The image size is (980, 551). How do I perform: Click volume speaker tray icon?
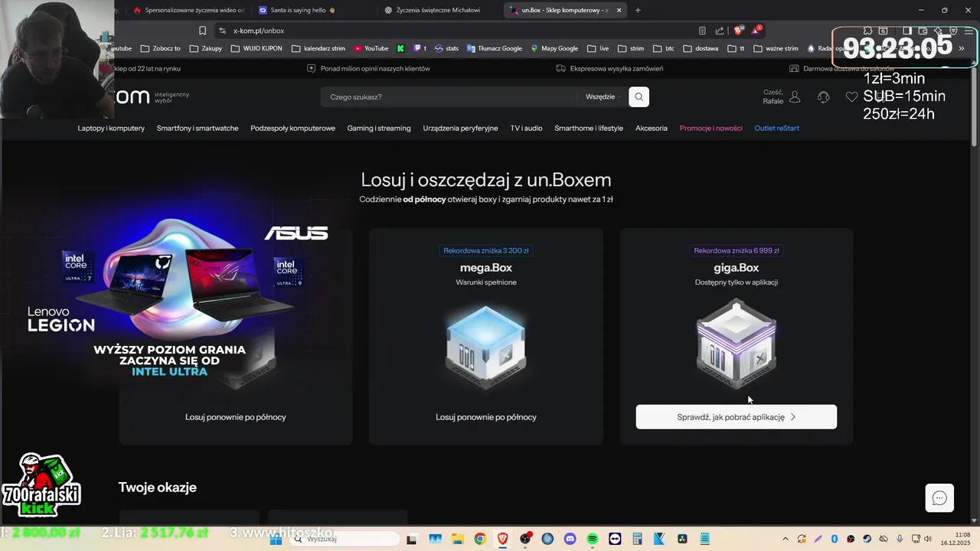coord(927,539)
